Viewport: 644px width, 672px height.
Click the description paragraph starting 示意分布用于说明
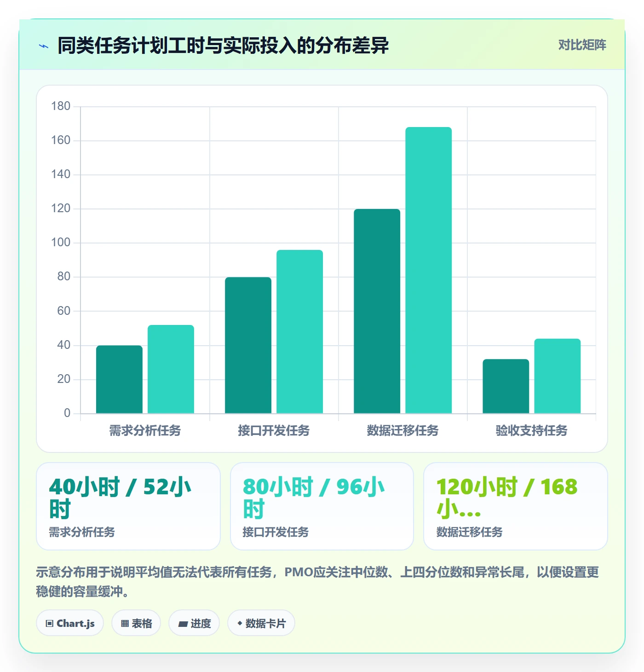(317, 582)
